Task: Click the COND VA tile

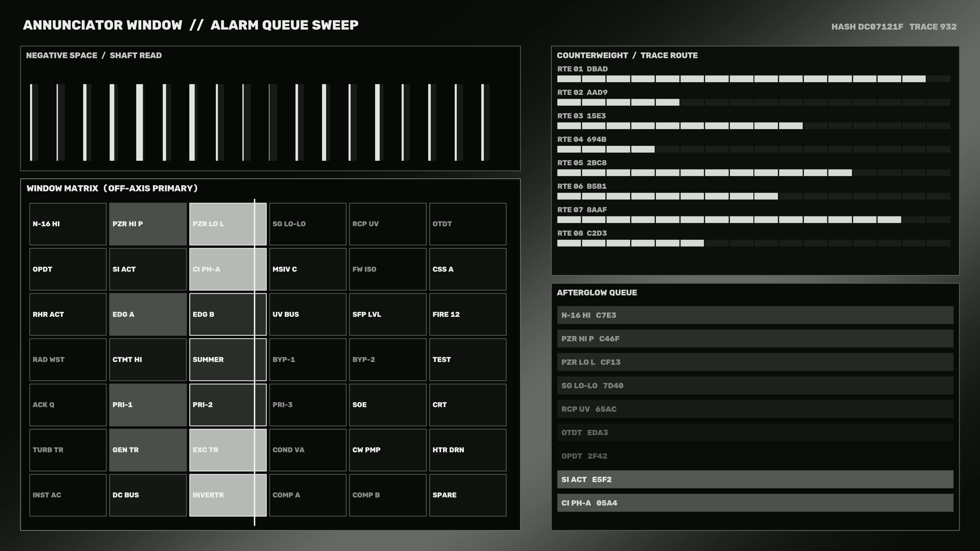Action: pyautogui.click(x=308, y=450)
